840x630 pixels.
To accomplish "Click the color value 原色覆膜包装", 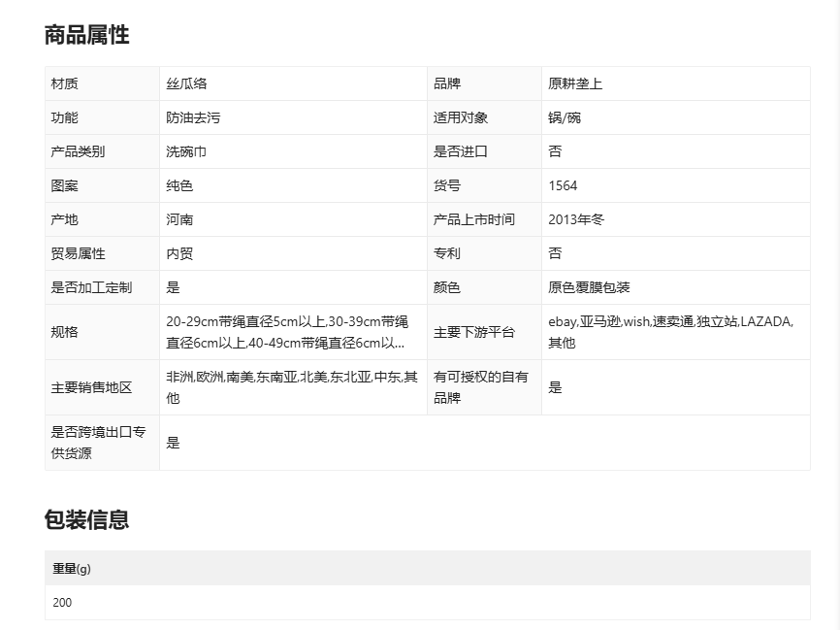I will 589,287.
